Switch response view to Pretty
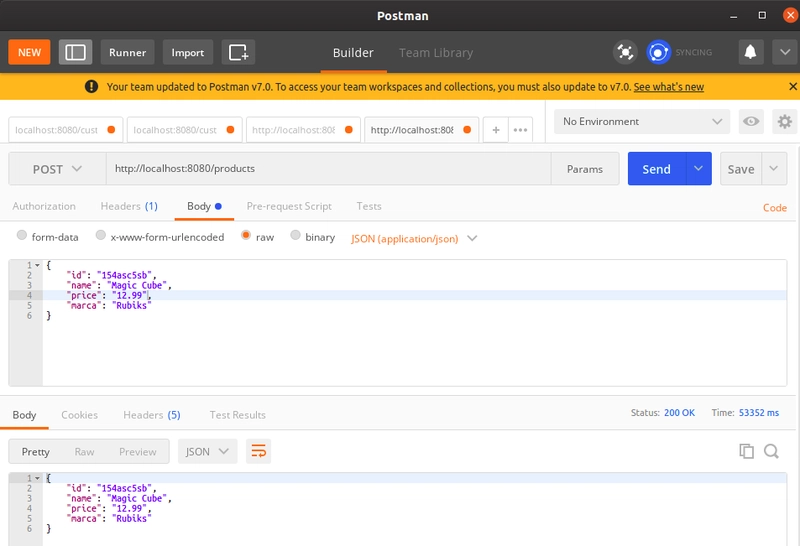 (35, 452)
